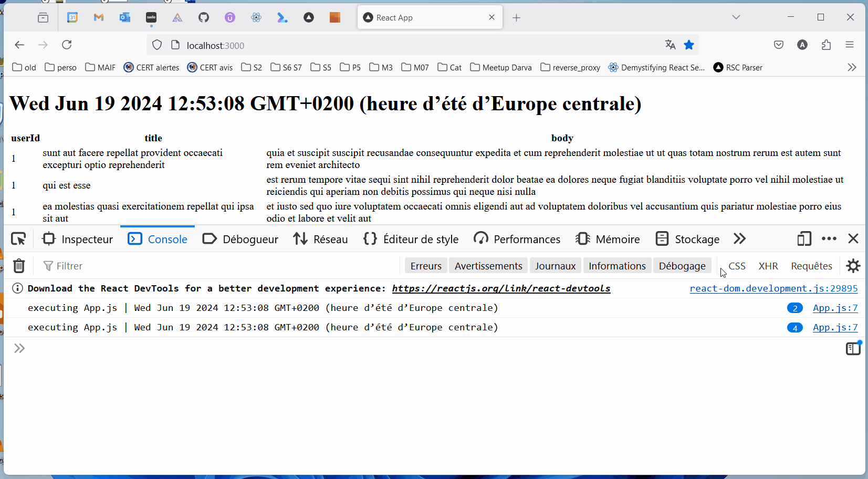Screen dimensions: 868x479
Task: Click the Filtrer console input
Action: (221, 266)
